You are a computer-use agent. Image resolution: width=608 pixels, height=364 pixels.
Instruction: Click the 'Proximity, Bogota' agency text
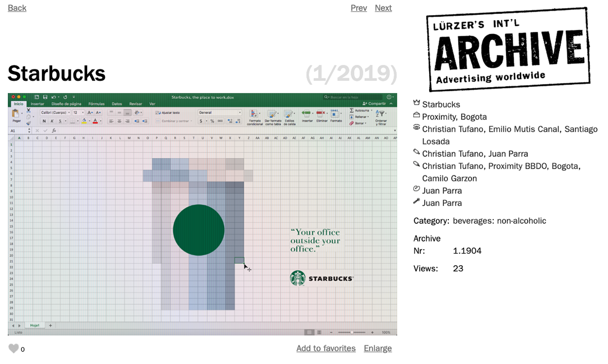point(454,116)
